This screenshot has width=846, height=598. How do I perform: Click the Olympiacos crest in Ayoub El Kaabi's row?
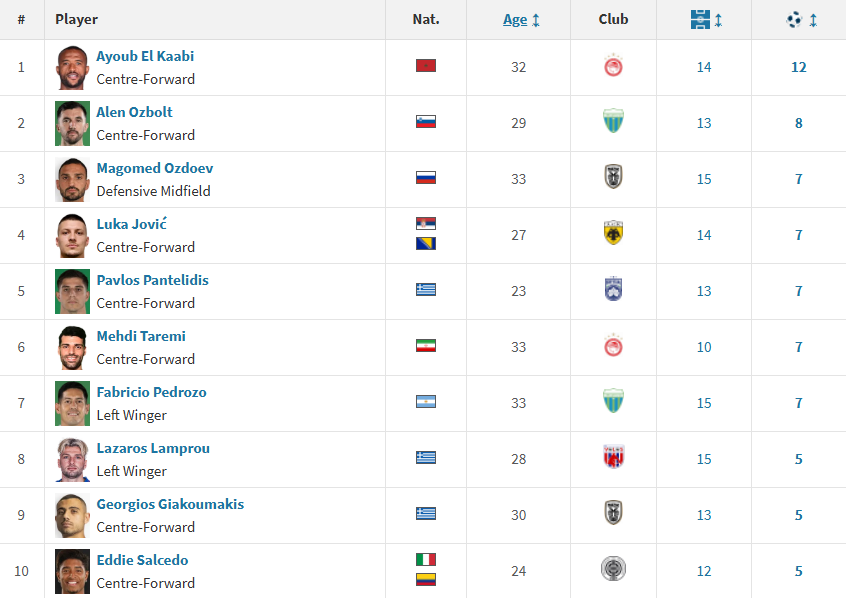(x=613, y=67)
